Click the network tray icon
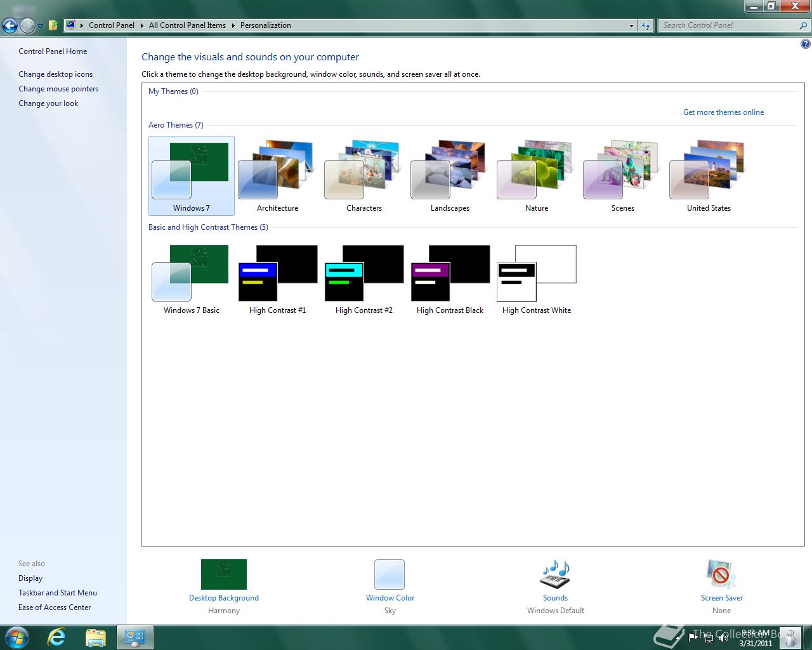Image resolution: width=812 pixels, height=650 pixels. coord(708,637)
